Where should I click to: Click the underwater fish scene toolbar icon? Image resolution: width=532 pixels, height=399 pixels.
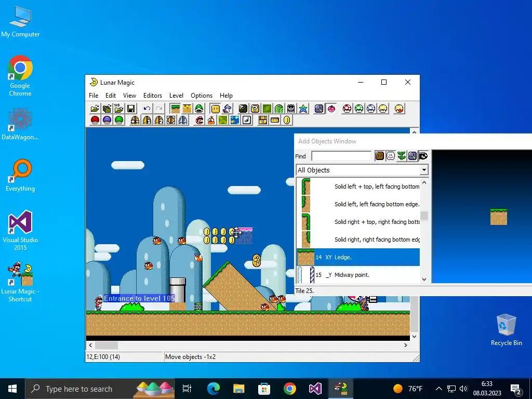(235, 120)
